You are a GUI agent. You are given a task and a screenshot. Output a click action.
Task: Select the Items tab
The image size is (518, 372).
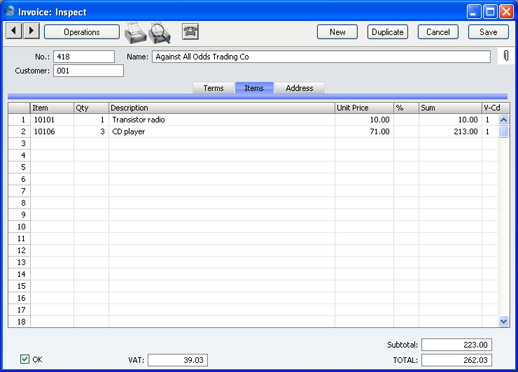254,88
